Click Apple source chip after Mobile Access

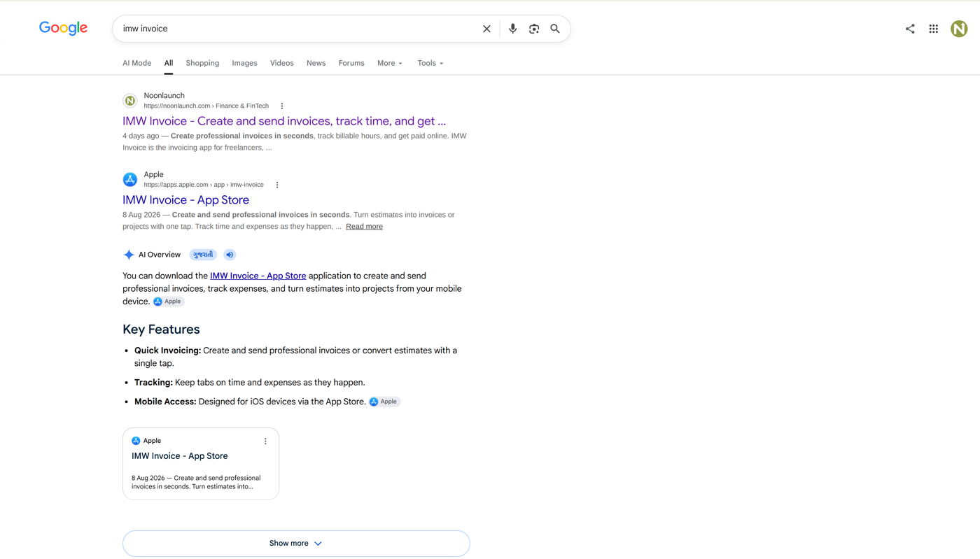pyautogui.click(x=385, y=402)
